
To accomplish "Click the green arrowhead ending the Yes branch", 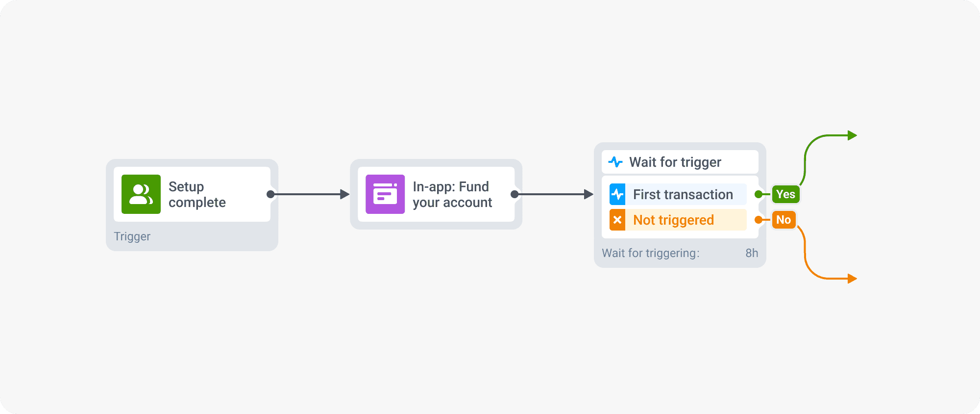I will (853, 135).
